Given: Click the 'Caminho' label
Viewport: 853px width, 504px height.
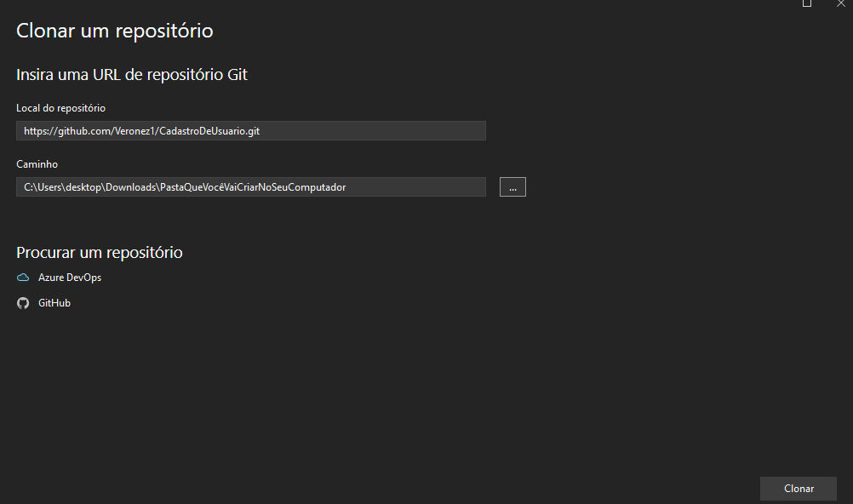Looking at the screenshot, I should tap(37, 163).
